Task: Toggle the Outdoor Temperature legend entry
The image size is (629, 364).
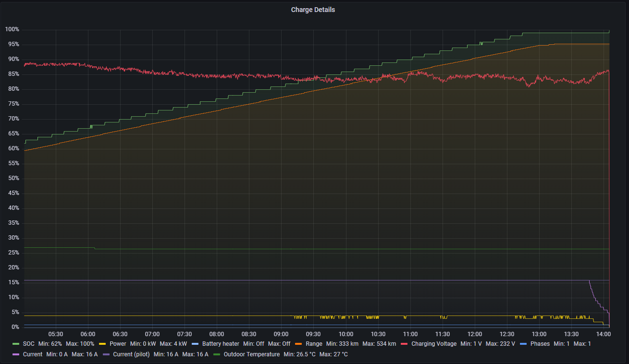Action: click(x=251, y=354)
